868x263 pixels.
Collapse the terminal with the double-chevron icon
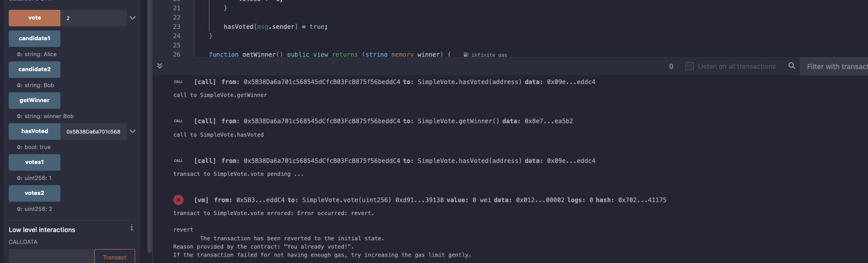(159, 65)
